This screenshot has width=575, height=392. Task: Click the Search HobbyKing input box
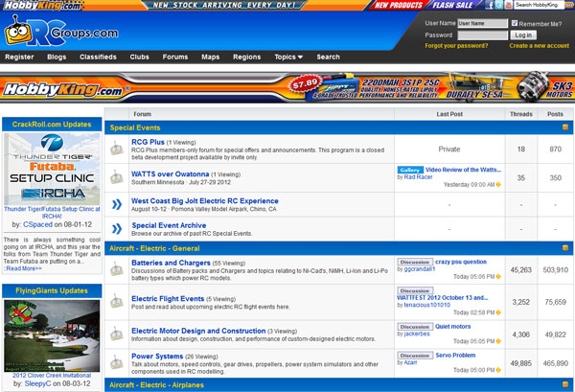pyautogui.click(x=539, y=5)
